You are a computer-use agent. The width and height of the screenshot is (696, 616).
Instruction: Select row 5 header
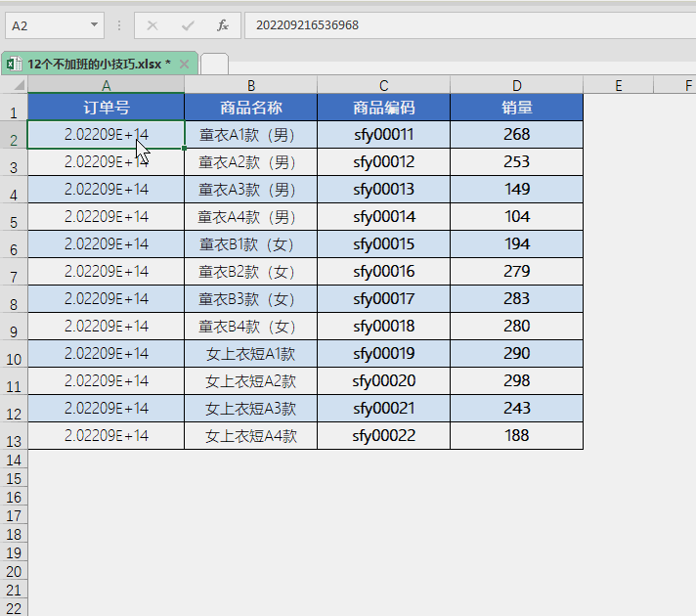[x=14, y=222]
